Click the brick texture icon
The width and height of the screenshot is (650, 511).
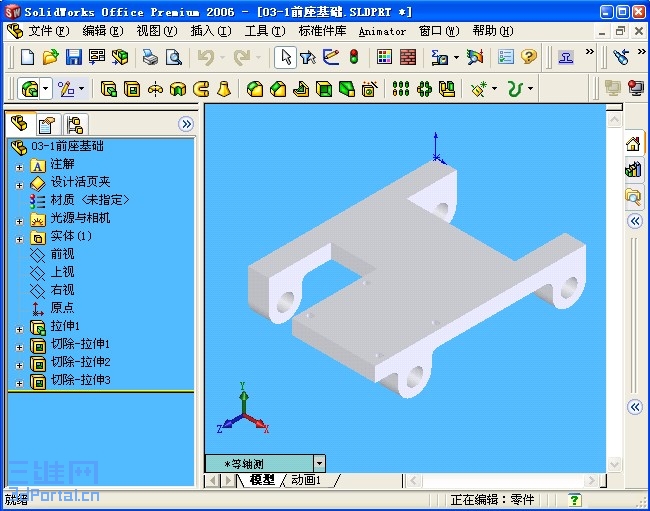pos(408,57)
